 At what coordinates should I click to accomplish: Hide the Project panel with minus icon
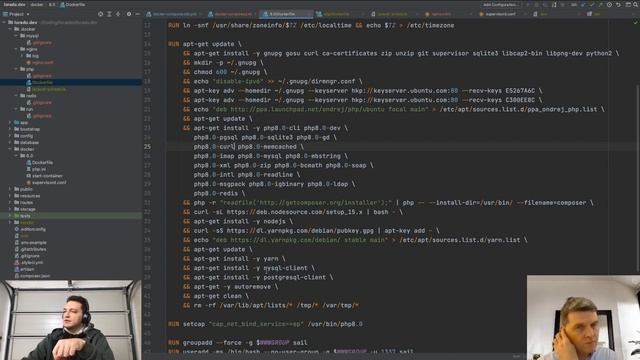click(138, 14)
